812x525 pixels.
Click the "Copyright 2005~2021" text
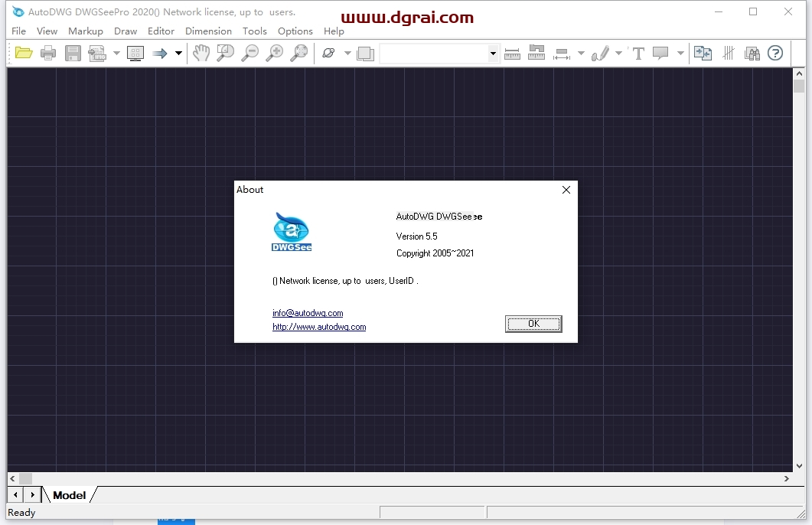(x=435, y=253)
